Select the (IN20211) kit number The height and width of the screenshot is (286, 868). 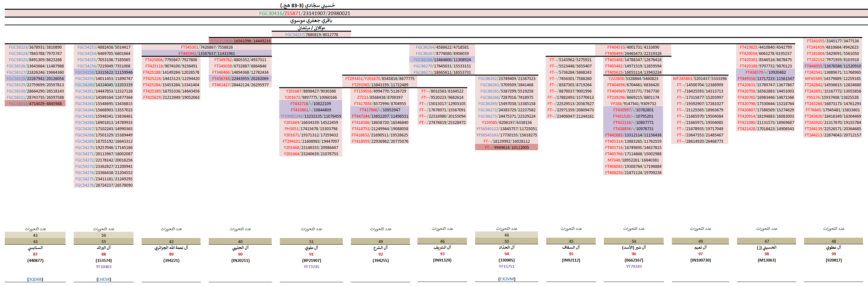coord(240,260)
